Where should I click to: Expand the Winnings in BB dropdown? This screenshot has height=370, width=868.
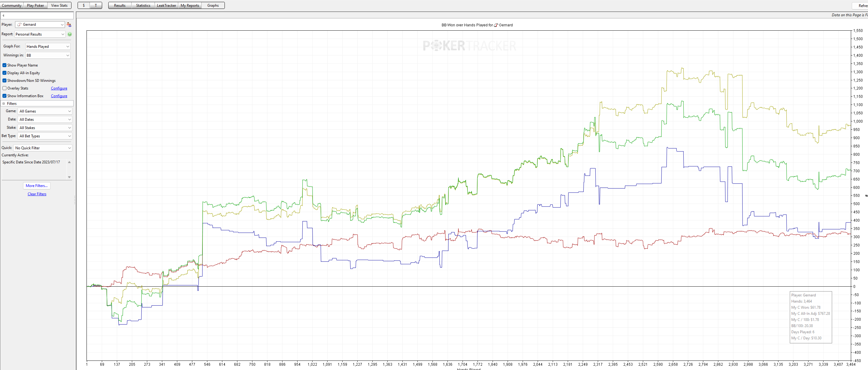tap(48, 55)
